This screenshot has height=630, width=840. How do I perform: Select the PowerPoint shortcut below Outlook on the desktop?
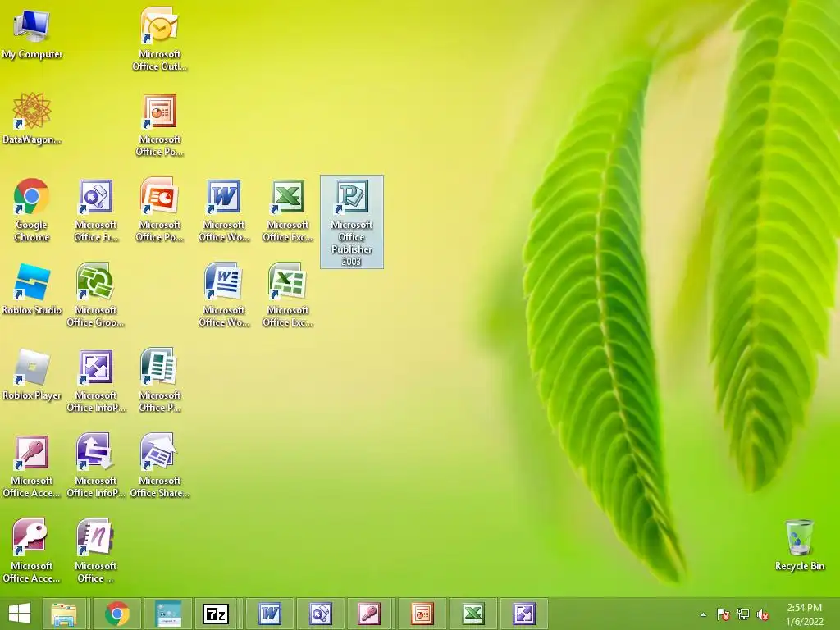coord(160,126)
